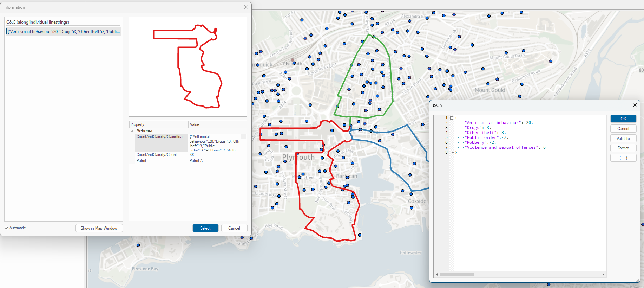Screen dimensions: 644x288
Task: Click the Plymouth label on the map
Action: pos(298,157)
